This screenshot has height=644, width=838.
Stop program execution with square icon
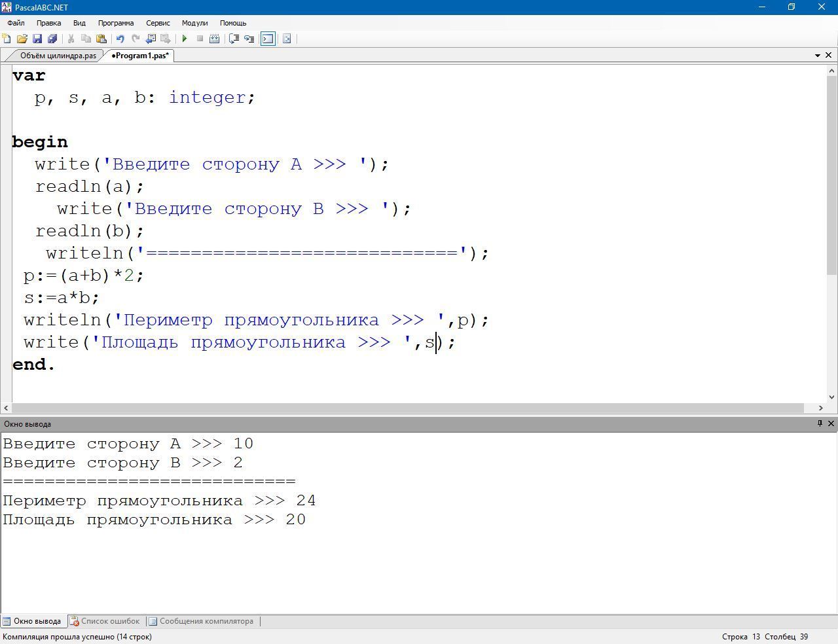(200, 39)
